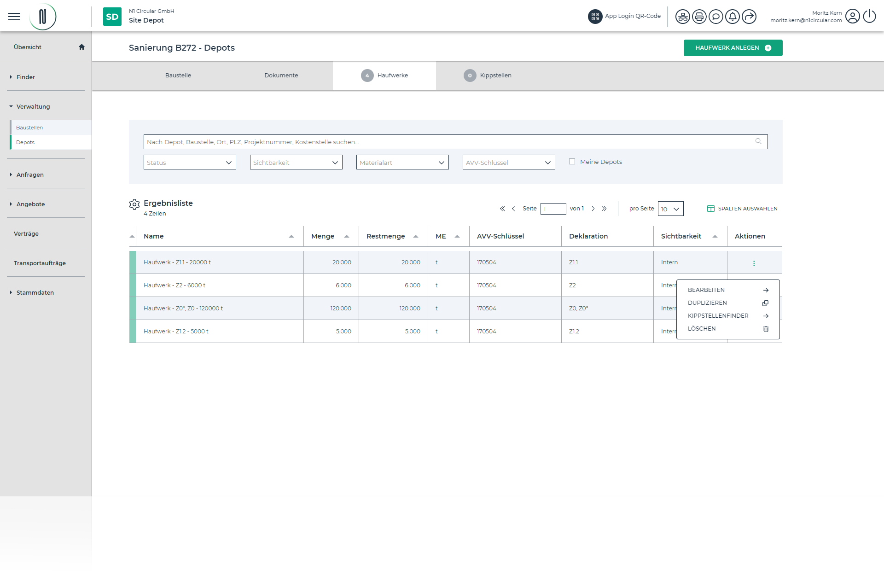Enable the Meine Depots checkbox
This screenshot has width=884, height=588.
[572, 162]
